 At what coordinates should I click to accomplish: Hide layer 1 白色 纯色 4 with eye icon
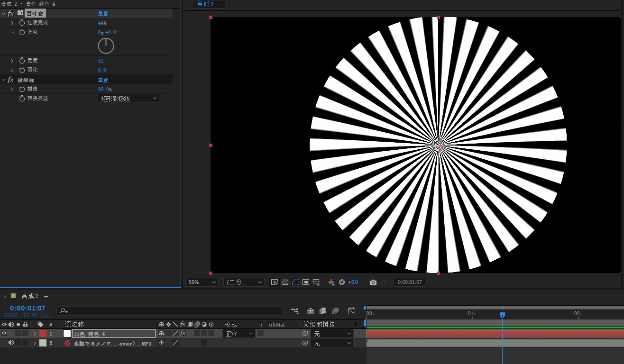point(4,333)
